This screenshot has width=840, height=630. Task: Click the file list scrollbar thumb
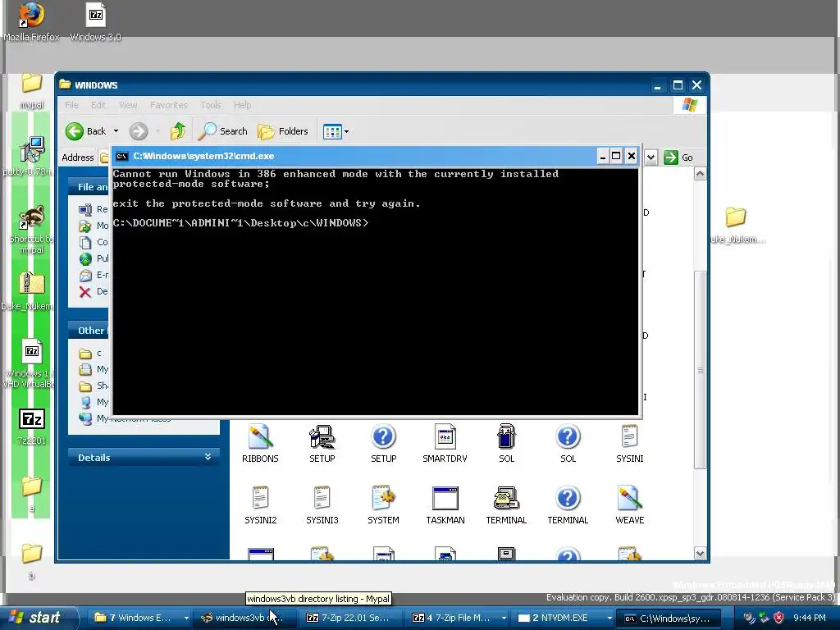tap(701, 370)
